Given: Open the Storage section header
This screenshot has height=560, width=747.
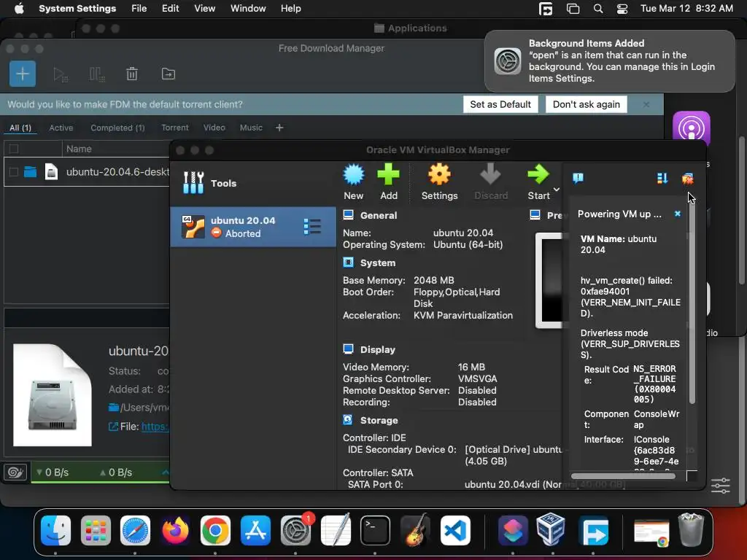Looking at the screenshot, I should 379,421.
